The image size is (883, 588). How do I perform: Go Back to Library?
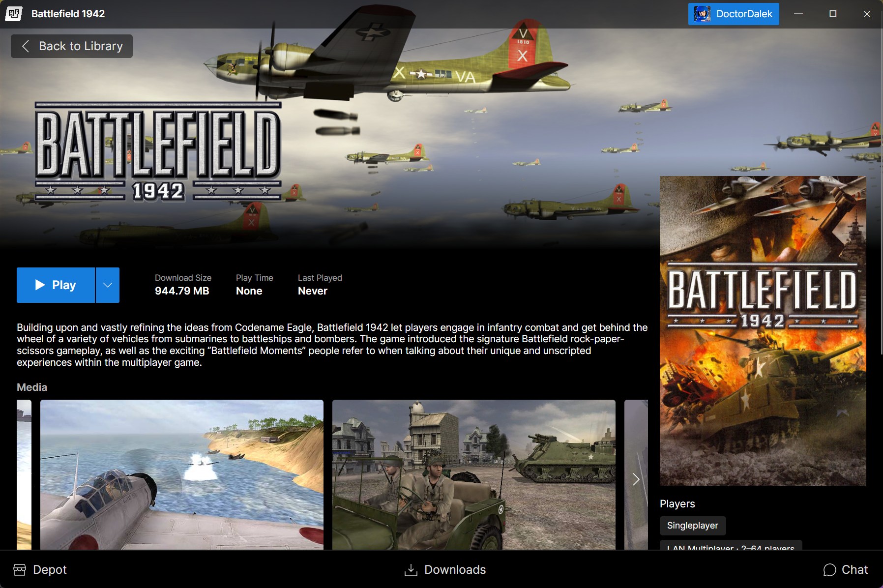pos(72,46)
